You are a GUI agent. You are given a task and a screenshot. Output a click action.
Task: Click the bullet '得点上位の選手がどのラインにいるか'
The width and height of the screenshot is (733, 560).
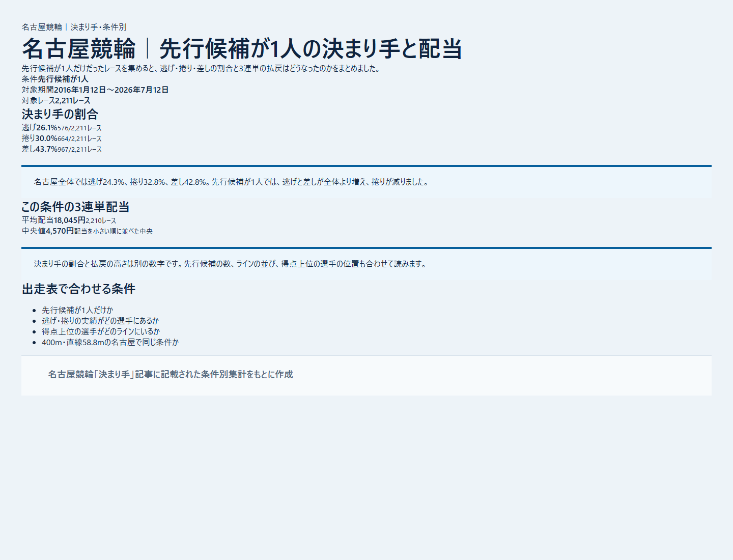tap(101, 331)
